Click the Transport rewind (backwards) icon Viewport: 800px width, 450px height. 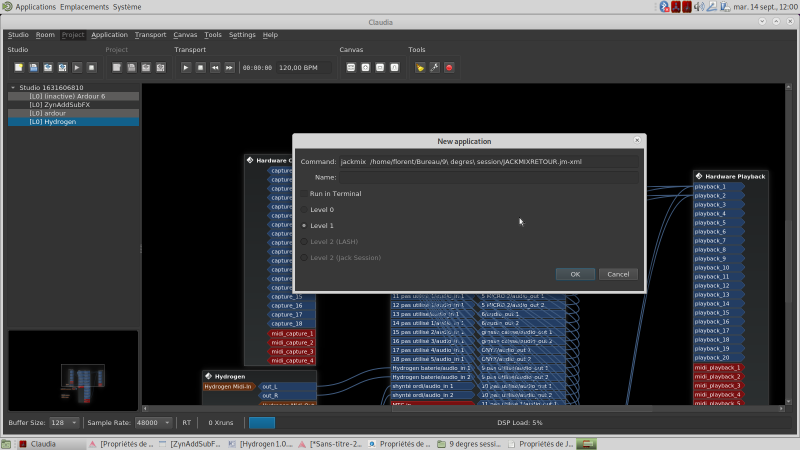tap(215, 67)
